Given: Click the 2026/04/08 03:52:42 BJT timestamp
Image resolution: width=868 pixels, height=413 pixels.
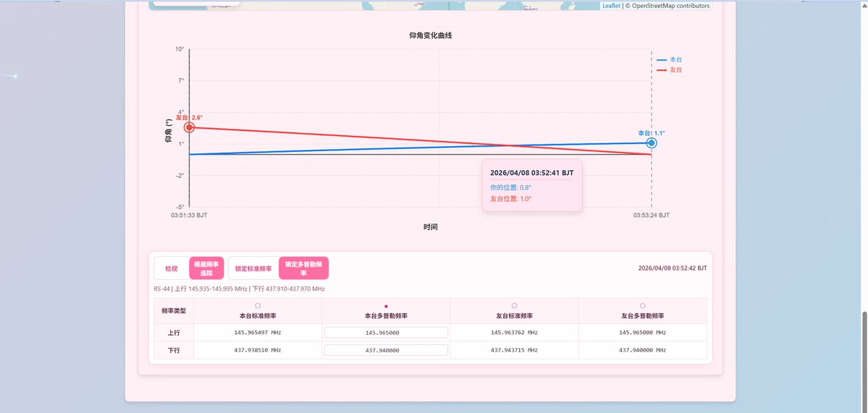Looking at the screenshot, I should coord(673,268).
